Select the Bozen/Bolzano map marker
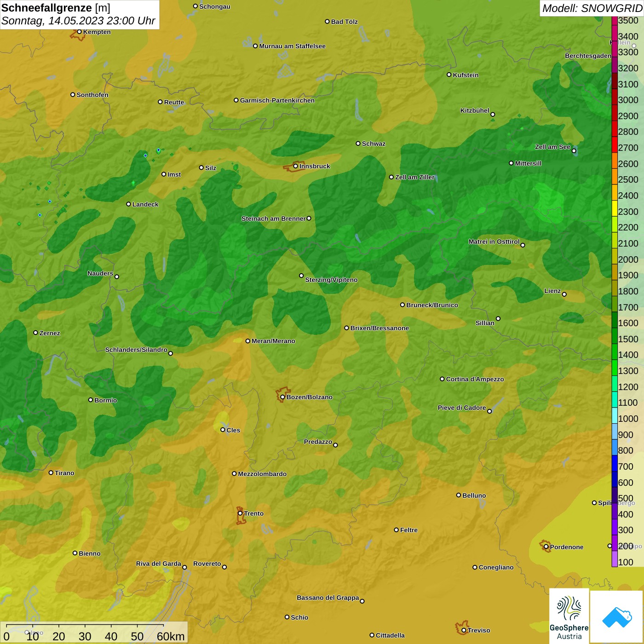 point(282,397)
